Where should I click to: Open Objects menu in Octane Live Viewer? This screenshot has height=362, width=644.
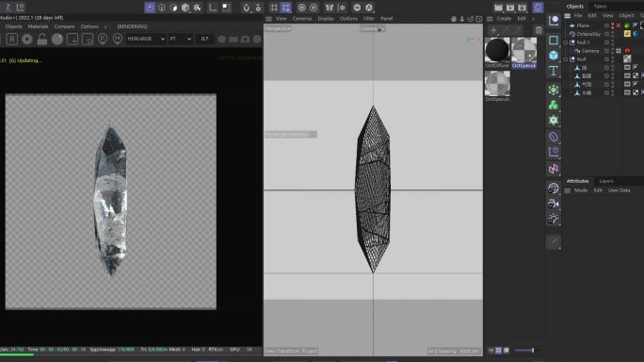point(13,26)
